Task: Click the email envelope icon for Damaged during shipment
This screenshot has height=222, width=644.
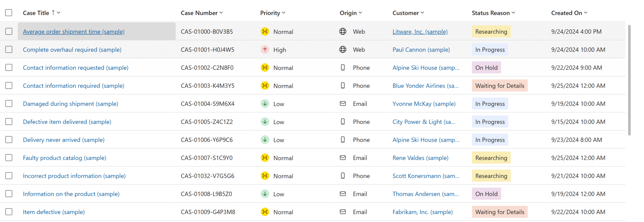Action: tap(343, 104)
